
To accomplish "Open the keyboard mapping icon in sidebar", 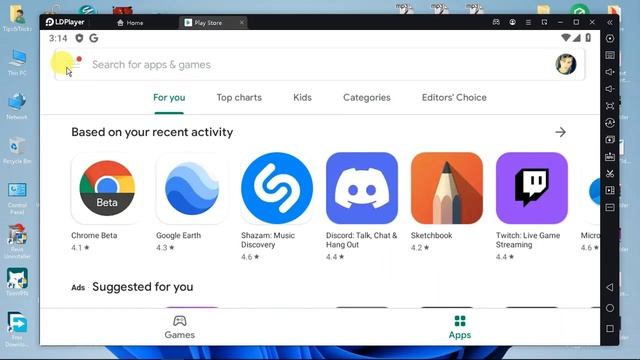I will click(x=610, y=55).
